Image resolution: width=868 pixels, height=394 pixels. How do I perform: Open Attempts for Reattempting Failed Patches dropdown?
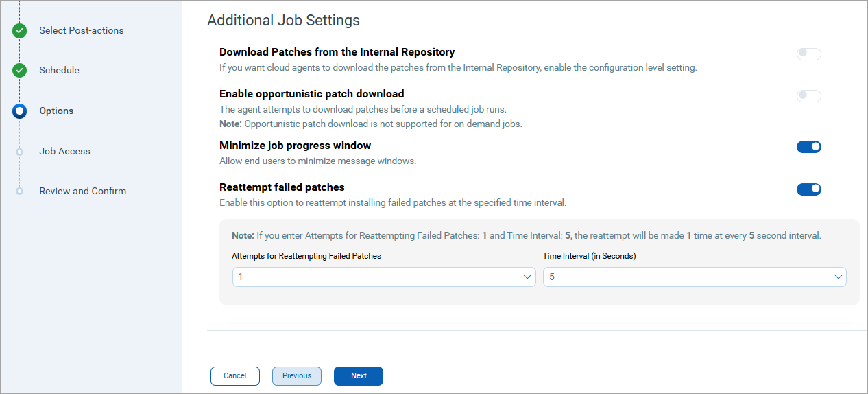[383, 277]
